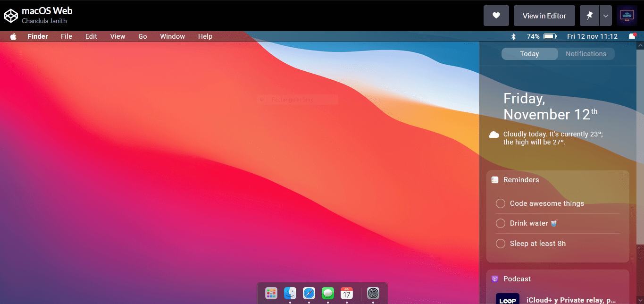Click the Code awesome things text
The height and width of the screenshot is (304, 644).
pos(547,203)
